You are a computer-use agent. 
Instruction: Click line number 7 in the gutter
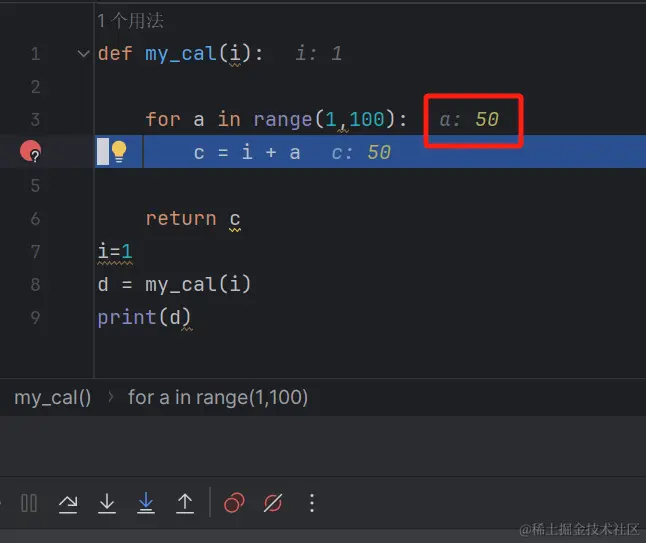click(x=35, y=251)
